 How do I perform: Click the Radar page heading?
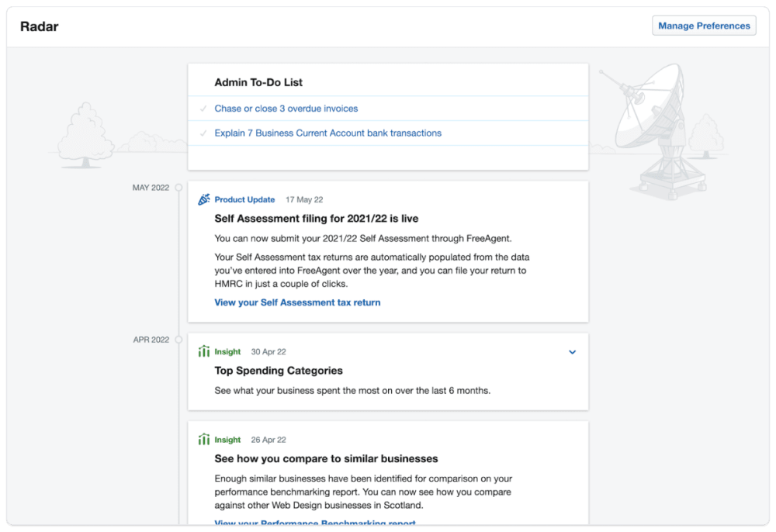[x=39, y=26]
